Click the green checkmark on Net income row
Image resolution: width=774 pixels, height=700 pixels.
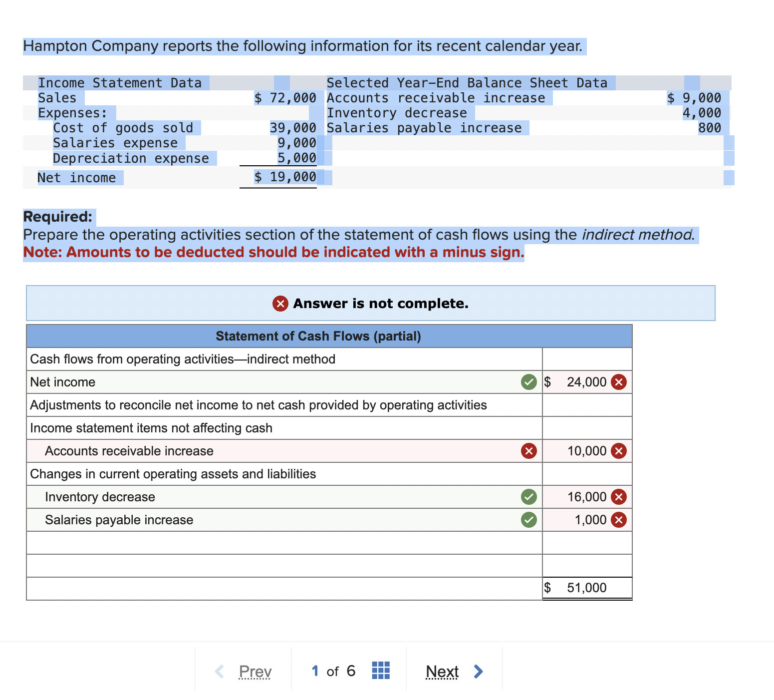pyautogui.click(x=529, y=382)
